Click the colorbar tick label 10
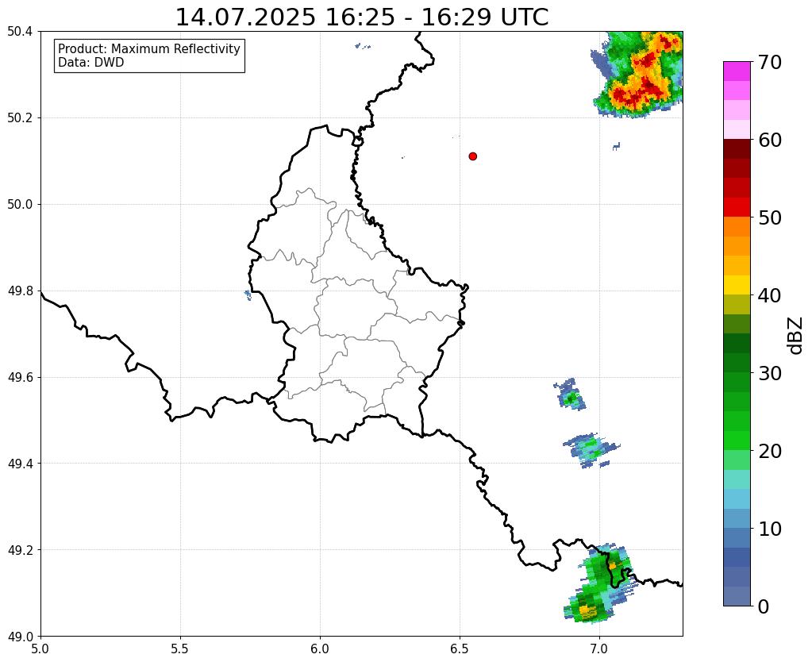The height and width of the screenshot is (662, 812). coord(770,529)
